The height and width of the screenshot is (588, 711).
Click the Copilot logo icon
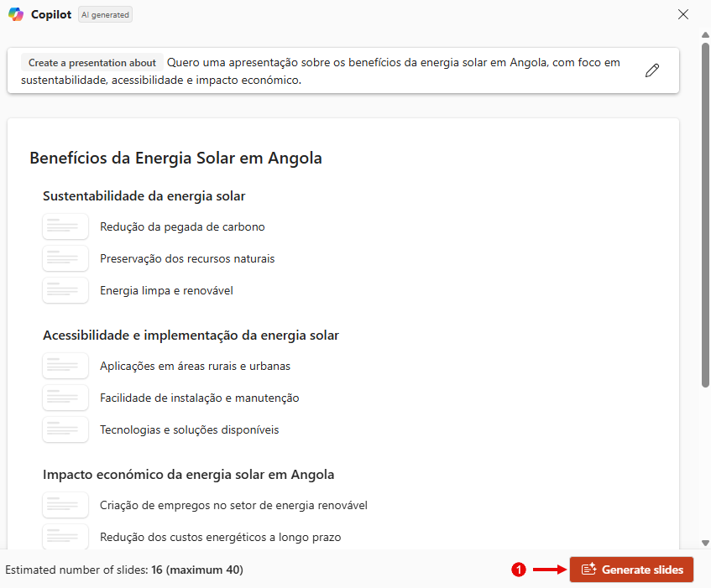point(16,14)
